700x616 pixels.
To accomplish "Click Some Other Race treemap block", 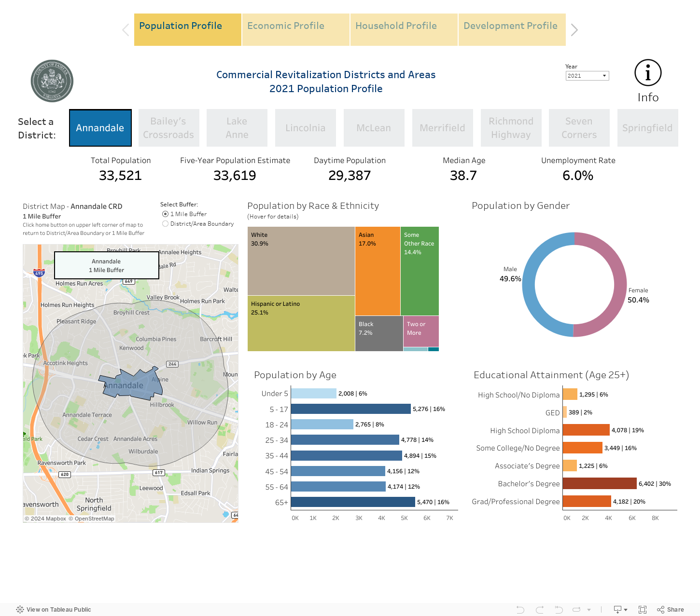I will [x=420, y=271].
